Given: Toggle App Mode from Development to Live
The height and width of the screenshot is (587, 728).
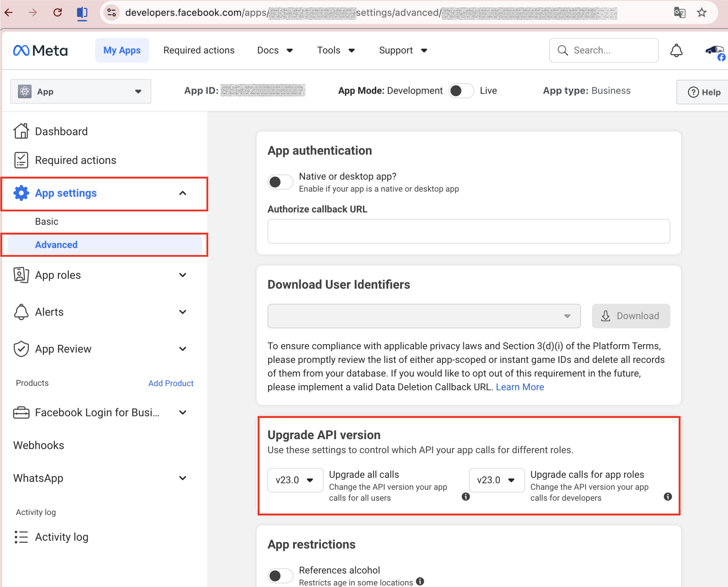Looking at the screenshot, I should (x=461, y=91).
